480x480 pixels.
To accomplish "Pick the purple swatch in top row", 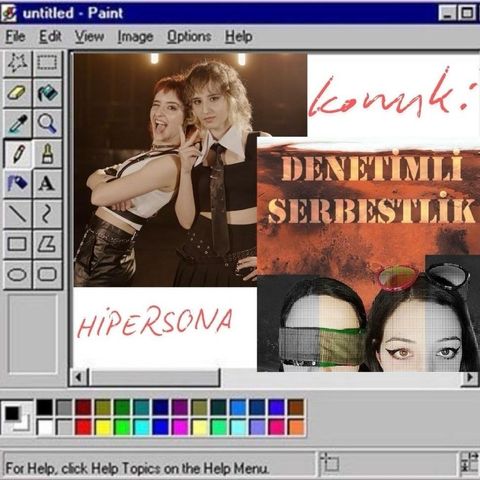I will pos(180,407).
